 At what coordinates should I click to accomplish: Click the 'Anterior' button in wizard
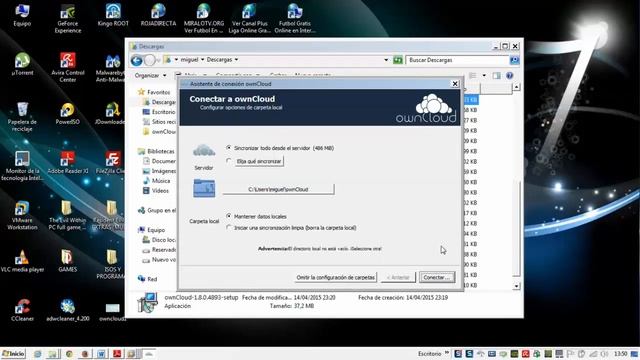[x=398, y=277]
